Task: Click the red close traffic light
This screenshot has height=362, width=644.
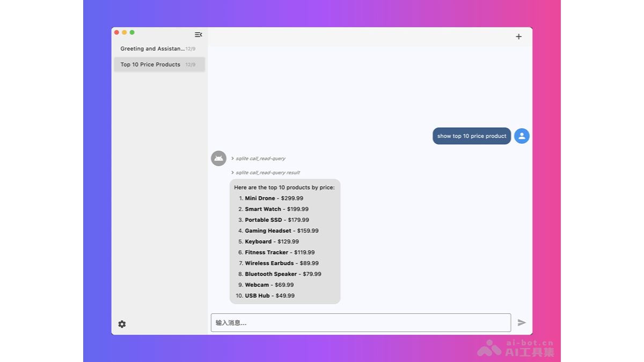Action: pos(116,32)
